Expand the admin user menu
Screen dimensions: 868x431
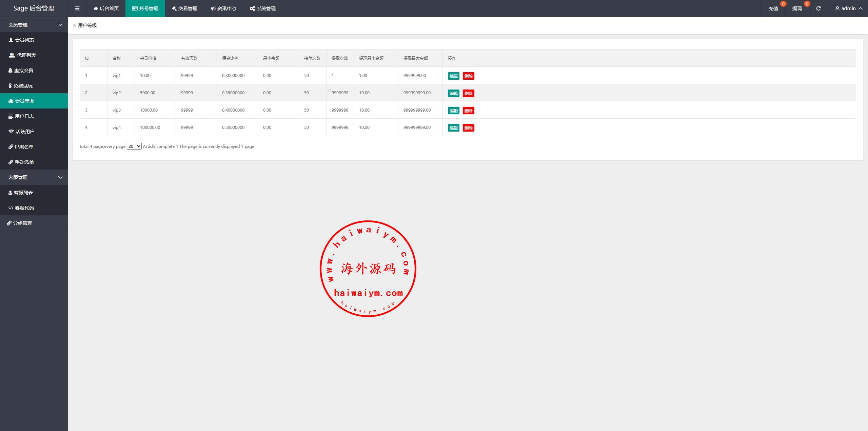[849, 8]
